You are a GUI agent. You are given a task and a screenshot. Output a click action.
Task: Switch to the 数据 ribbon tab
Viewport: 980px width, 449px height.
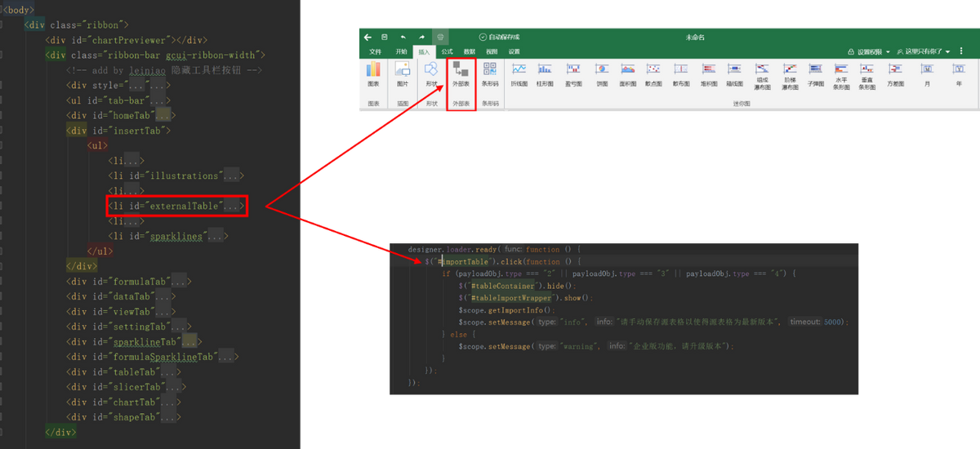pyautogui.click(x=470, y=51)
